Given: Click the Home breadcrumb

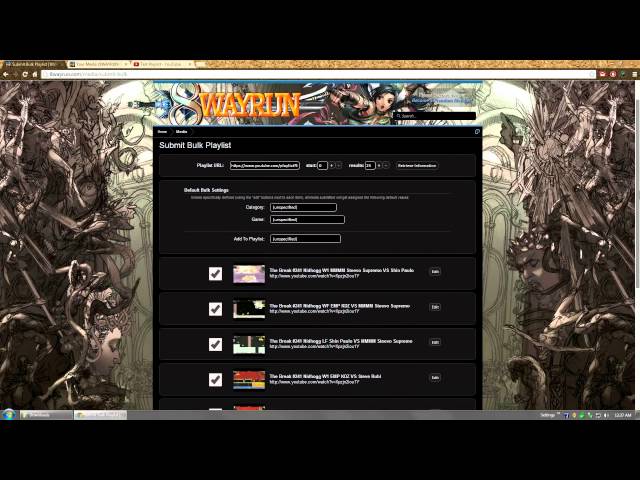Looking at the screenshot, I should [x=162, y=132].
